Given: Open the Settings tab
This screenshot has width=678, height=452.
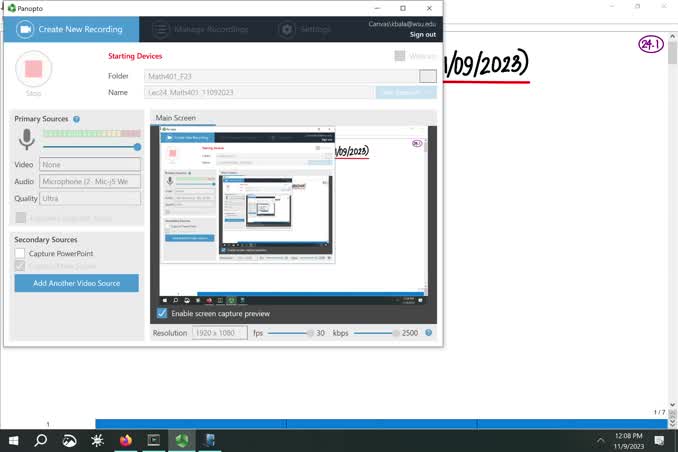Looking at the screenshot, I should 305,30.
